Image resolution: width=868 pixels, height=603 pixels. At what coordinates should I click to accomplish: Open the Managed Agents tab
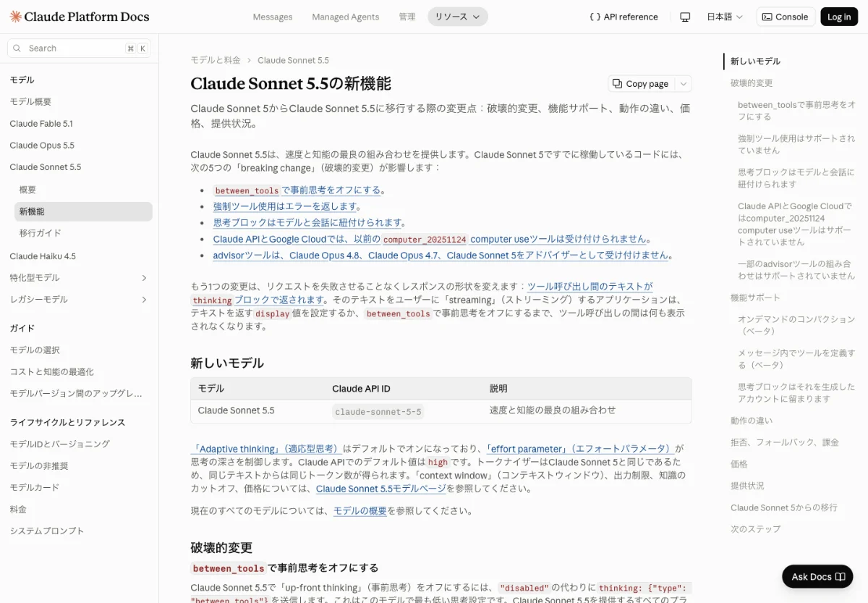346,17
